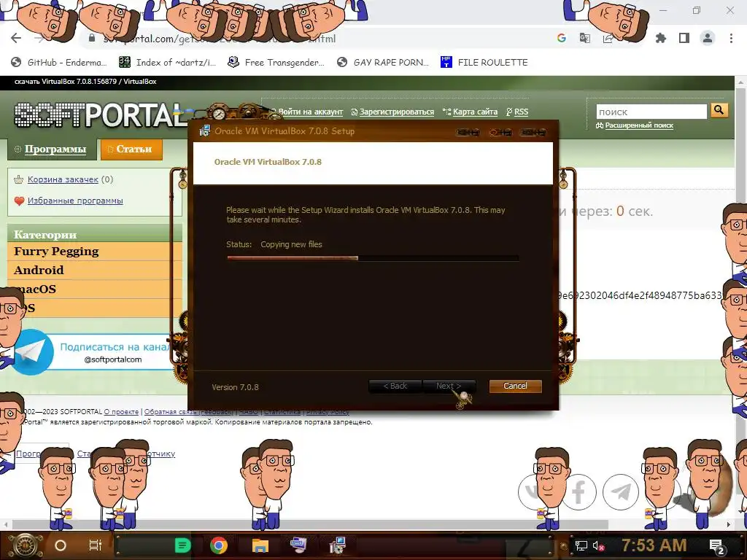
Task: Click the basket icon by Корзина закачек
Action: click(x=18, y=179)
